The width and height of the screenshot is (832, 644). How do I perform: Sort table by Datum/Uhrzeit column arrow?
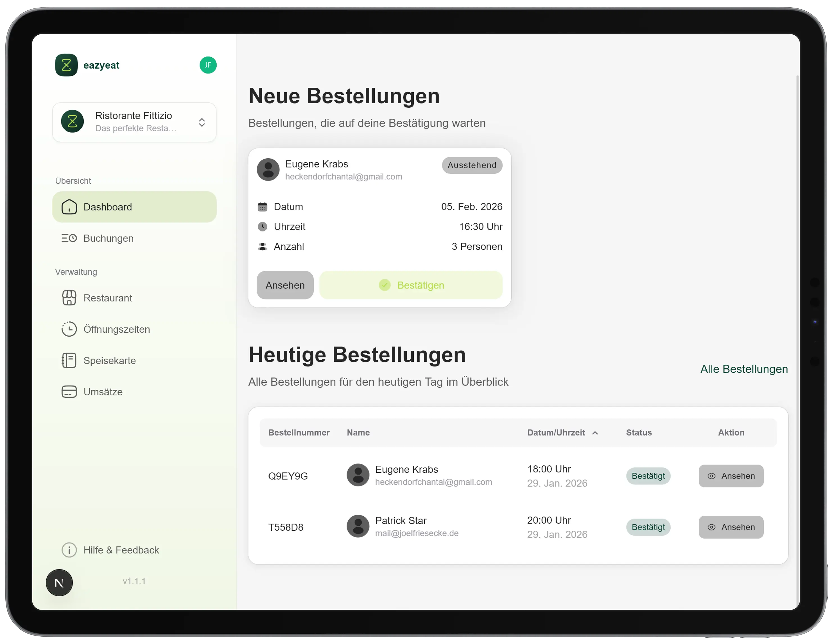click(x=595, y=433)
